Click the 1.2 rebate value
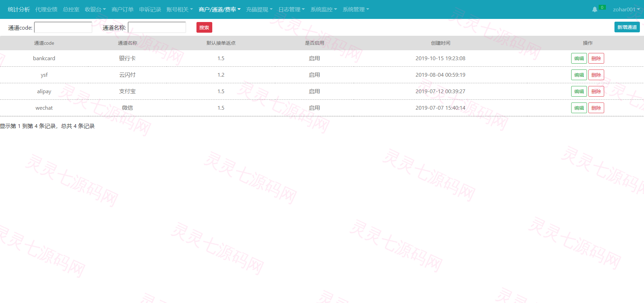This screenshot has width=644, height=303. tap(221, 75)
